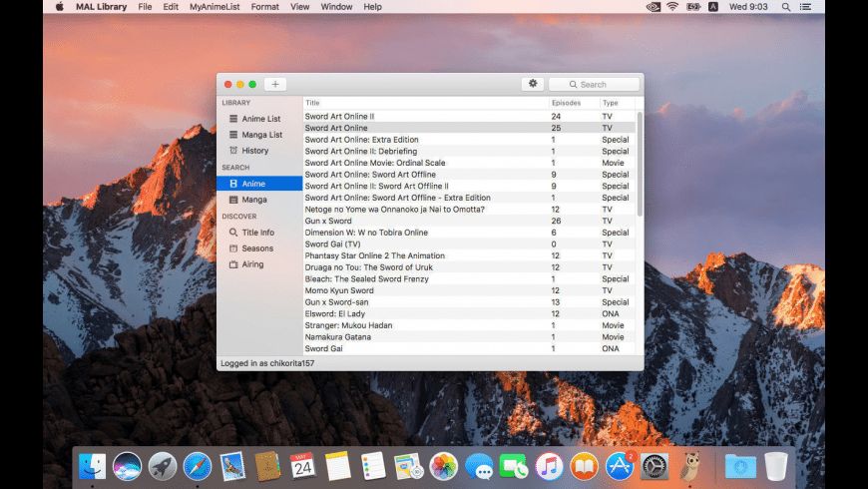Select Phantasy Star Online 2 The Animation

tap(470, 255)
